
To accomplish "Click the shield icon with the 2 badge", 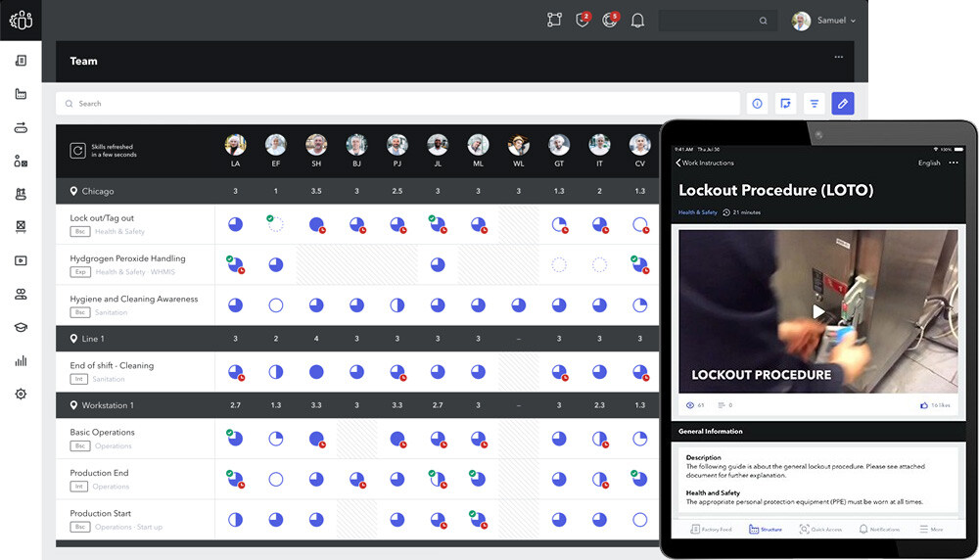I will click(x=583, y=21).
